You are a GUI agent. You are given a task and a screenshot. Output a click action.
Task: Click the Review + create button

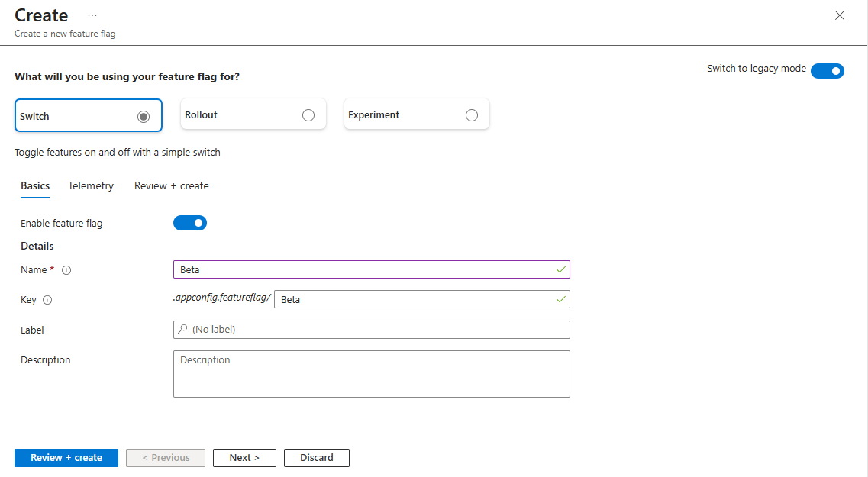coord(66,457)
